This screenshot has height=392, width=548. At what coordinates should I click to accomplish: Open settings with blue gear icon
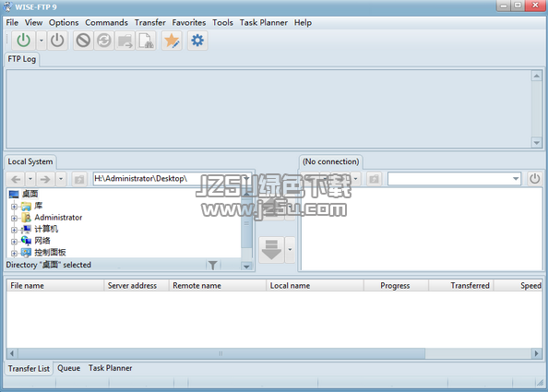click(x=197, y=41)
